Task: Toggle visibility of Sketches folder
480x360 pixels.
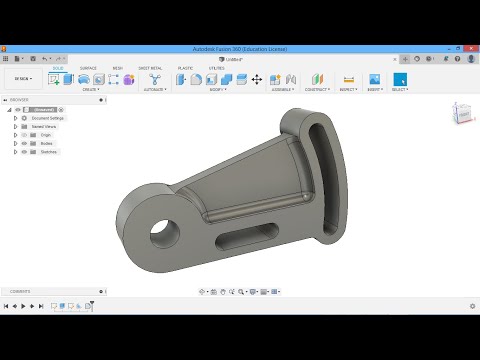Action: [x=24, y=152]
